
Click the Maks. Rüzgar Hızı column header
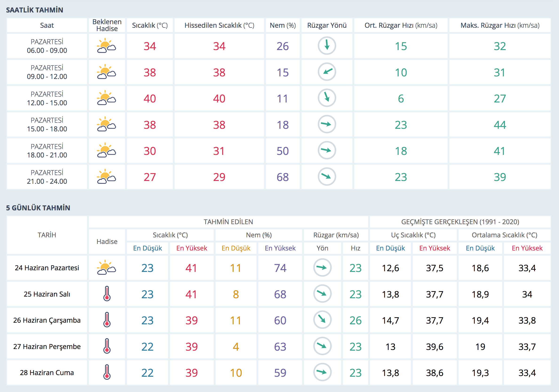[x=500, y=25]
